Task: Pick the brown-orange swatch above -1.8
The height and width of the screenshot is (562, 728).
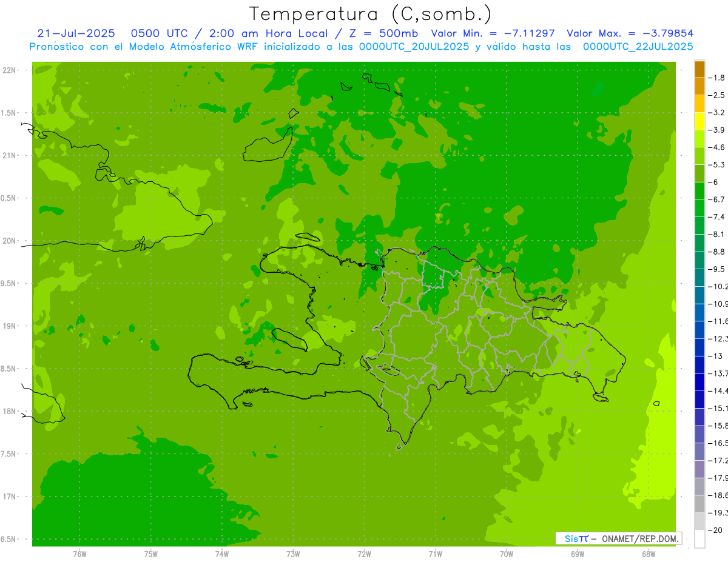Action: (x=699, y=69)
